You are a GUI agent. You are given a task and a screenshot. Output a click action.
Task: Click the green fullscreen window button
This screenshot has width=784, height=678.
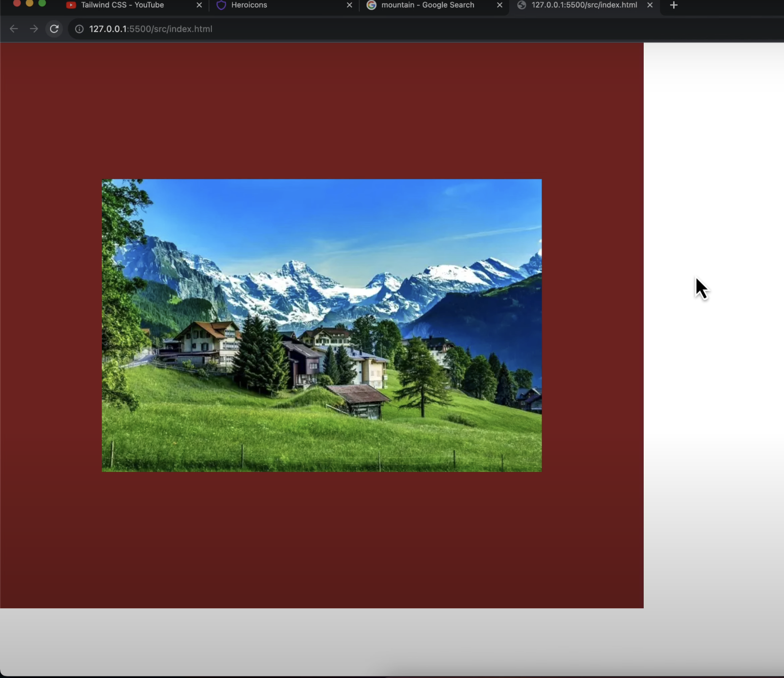coord(42,3)
